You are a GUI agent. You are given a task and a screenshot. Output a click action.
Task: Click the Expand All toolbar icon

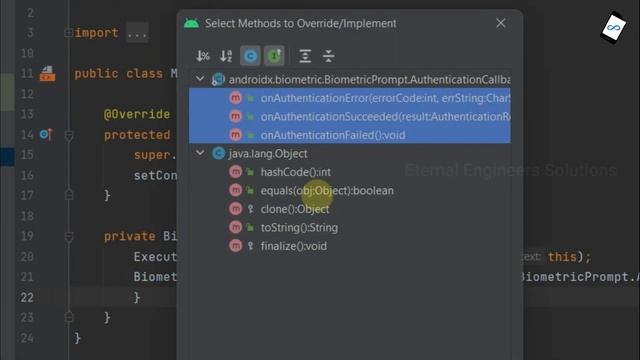[305, 56]
